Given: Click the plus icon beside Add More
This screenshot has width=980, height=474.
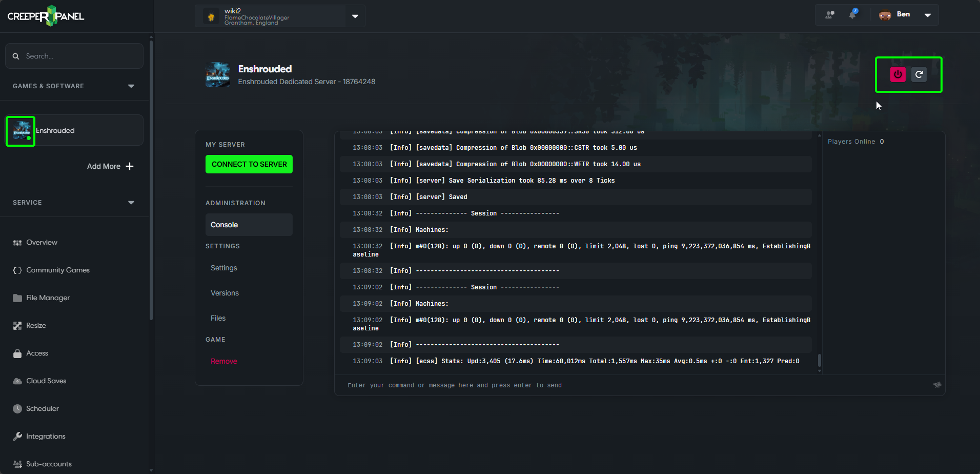Looking at the screenshot, I should (130, 166).
